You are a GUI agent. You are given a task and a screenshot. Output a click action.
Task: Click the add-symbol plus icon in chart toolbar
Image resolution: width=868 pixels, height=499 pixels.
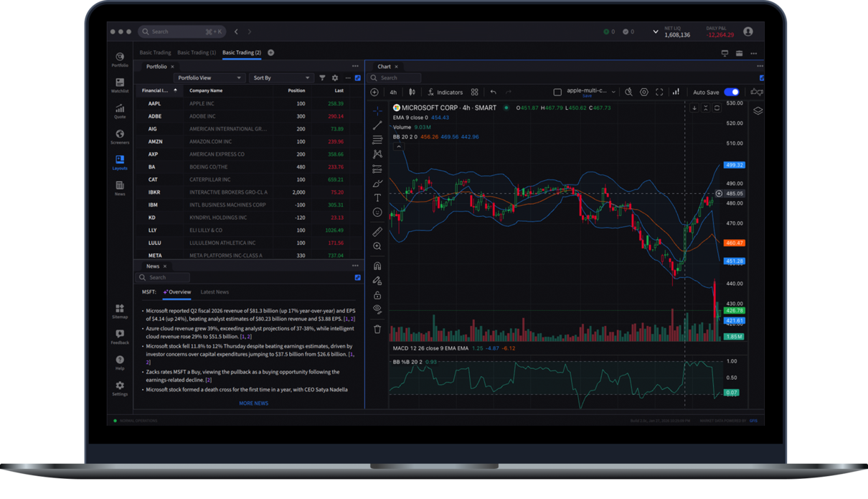tap(374, 92)
